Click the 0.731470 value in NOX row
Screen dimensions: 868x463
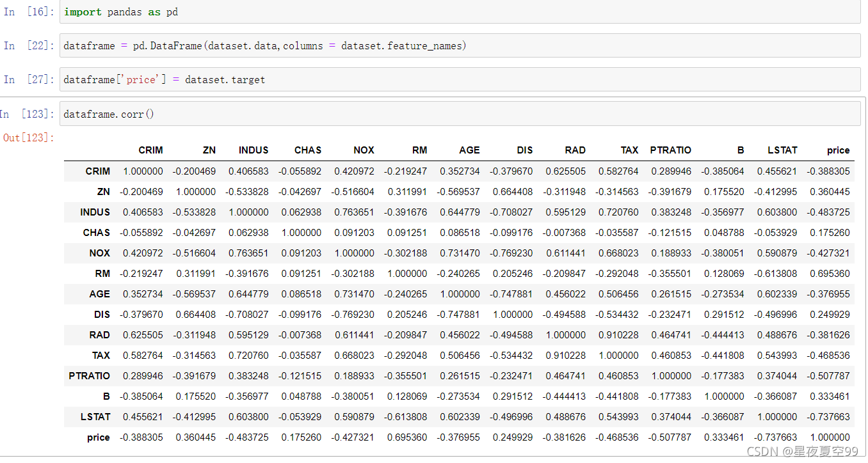460,253
